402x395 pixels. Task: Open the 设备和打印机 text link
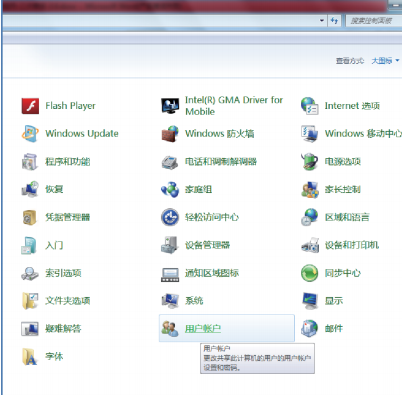pos(352,245)
